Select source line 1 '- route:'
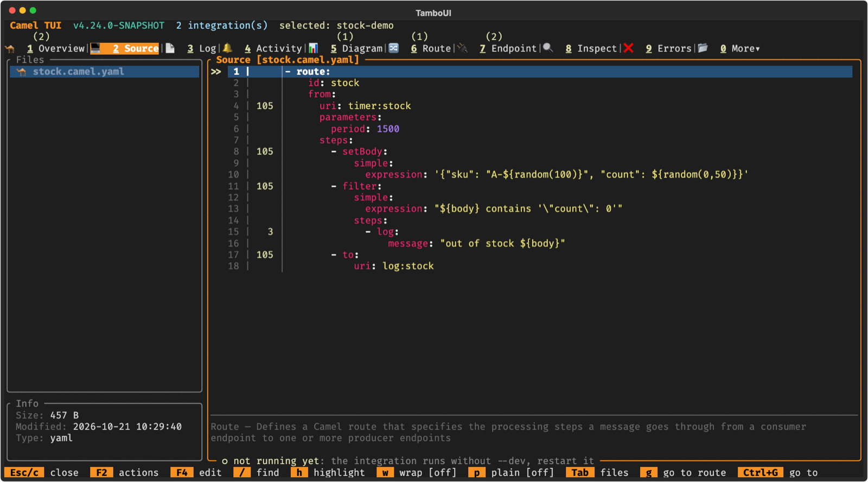868x482 pixels. (x=532, y=72)
